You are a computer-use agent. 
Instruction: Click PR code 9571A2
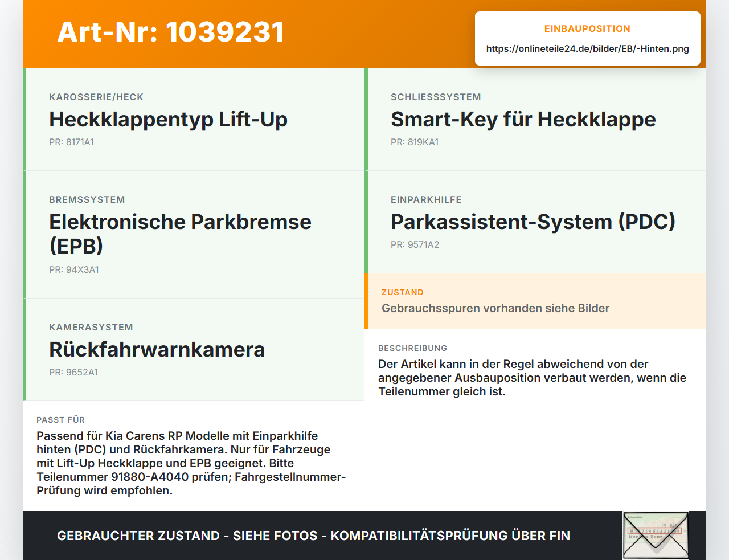pyautogui.click(x=415, y=244)
